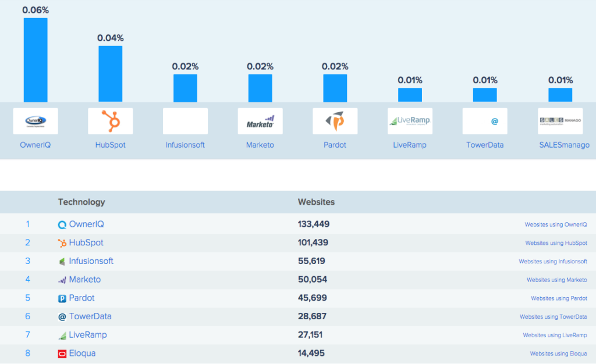Screen dimensions: 596x364
Task: Open the 'Websites using OwnerIQ' link
Action: tap(556, 224)
